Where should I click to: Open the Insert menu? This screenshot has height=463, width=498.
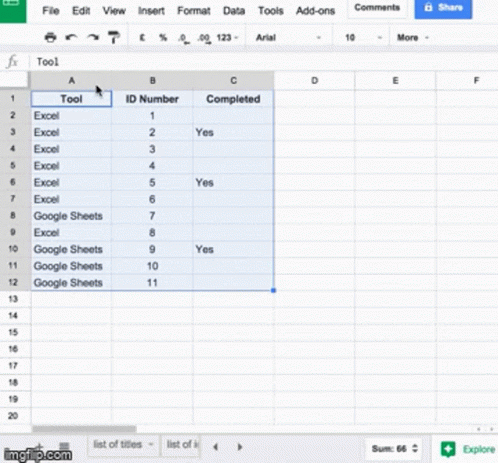point(151,11)
